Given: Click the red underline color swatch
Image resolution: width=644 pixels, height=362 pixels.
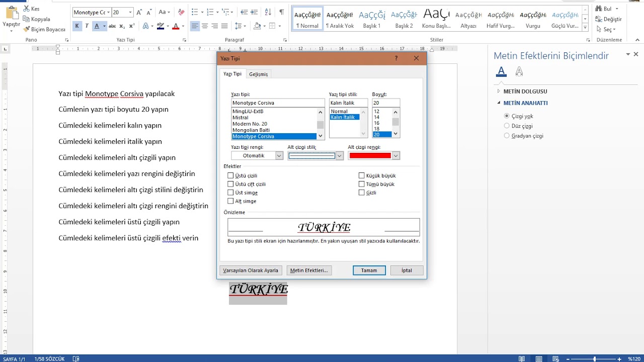Looking at the screenshot, I should [x=370, y=156].
